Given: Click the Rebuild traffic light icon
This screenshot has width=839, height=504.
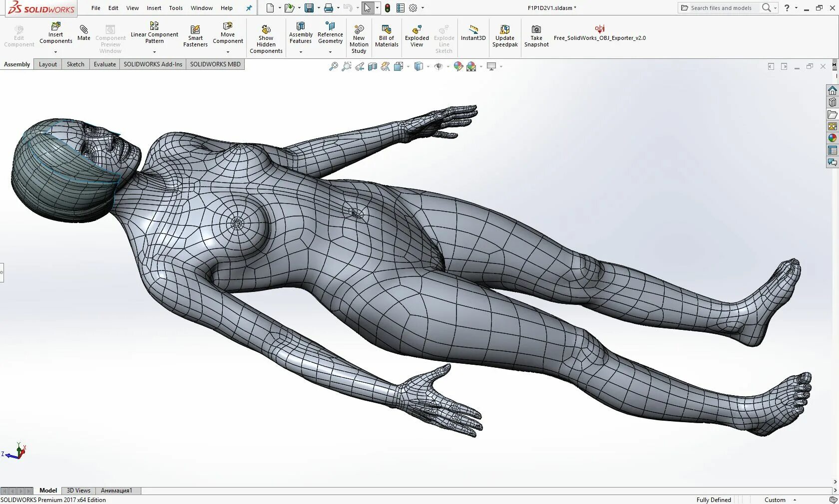Looking at the screenshot, I should [x=388, y=8].
